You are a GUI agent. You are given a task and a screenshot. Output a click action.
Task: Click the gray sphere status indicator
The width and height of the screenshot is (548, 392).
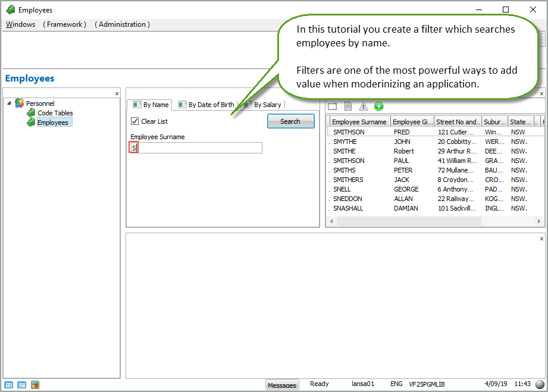[540, 384]
